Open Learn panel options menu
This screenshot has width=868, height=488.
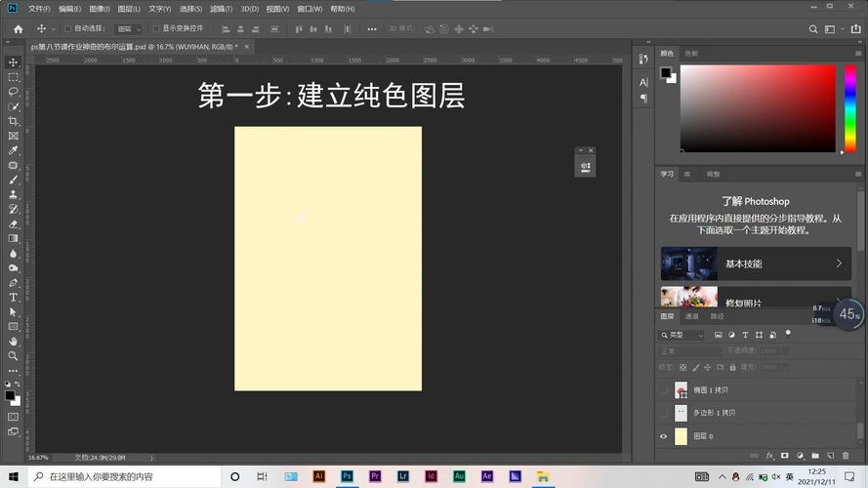click(x=858, y=174)
